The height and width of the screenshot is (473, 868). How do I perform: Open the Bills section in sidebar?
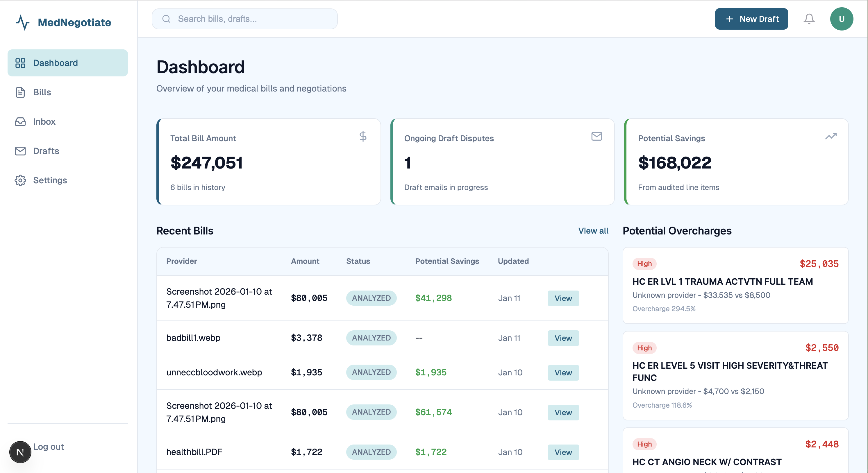click(x=42, y=92)
